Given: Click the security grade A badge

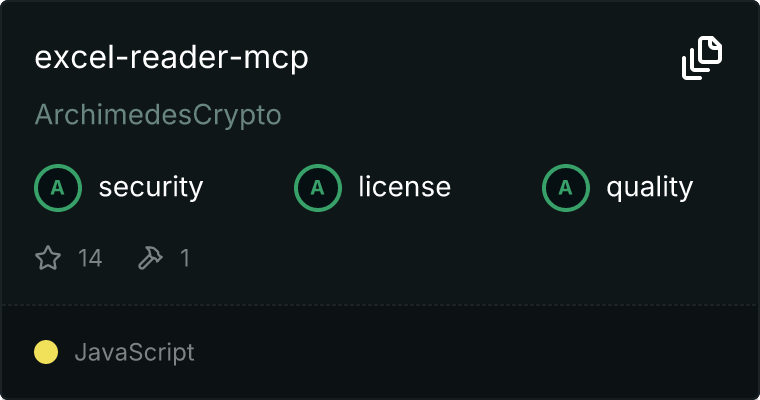Looking at the screenshot, I should click(58, 188).
